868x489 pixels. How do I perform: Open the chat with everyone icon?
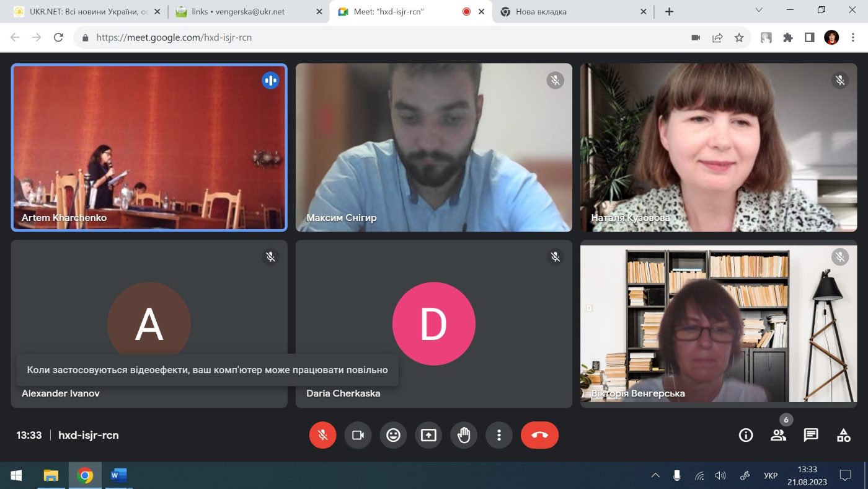coord(811,435)
